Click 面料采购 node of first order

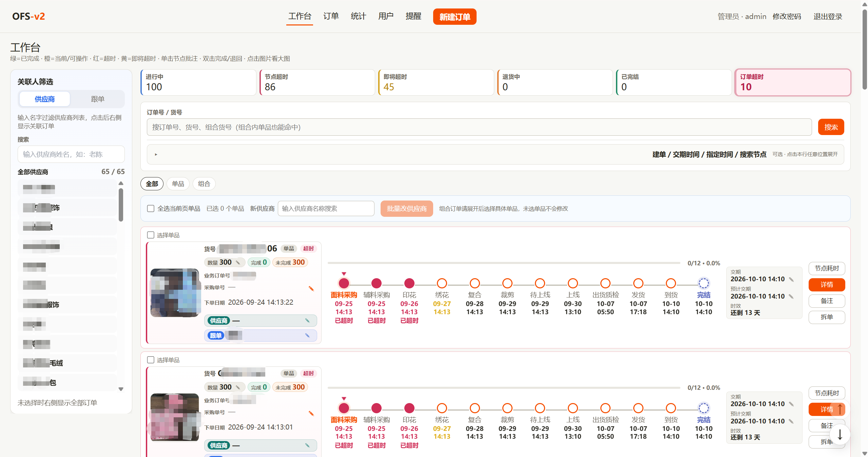pyautogui.click(x=344, y=283)
